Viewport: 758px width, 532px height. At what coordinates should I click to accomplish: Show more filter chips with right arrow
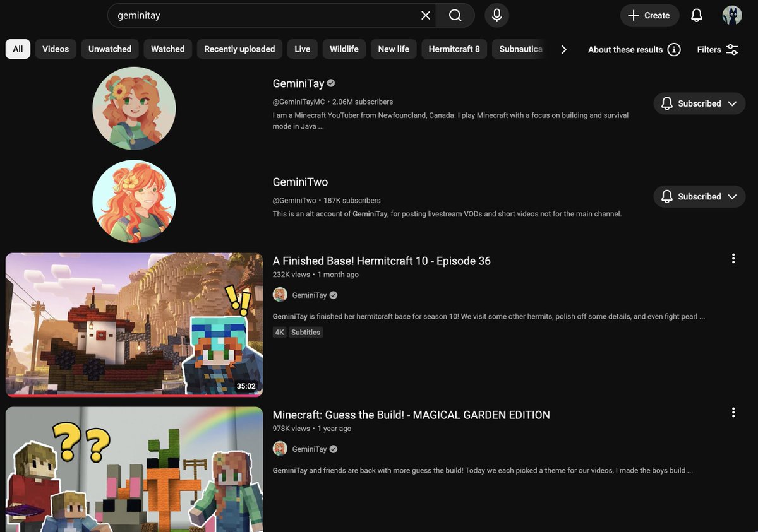563,49
